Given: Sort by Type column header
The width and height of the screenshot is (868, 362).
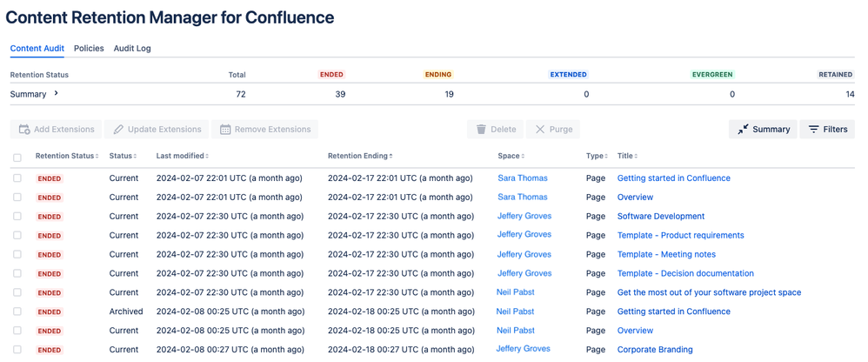Looking at the screenshot, I should (x=597, y=156).
